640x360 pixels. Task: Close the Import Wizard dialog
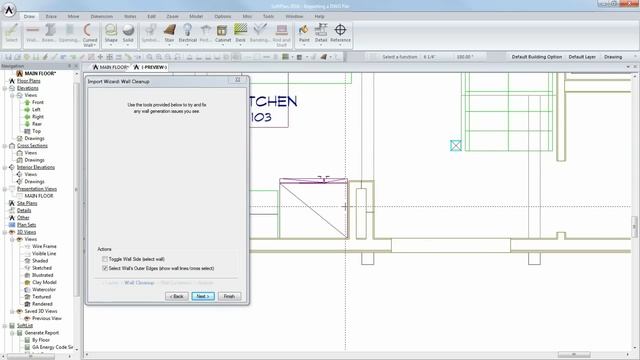click(x=238, y=80)
